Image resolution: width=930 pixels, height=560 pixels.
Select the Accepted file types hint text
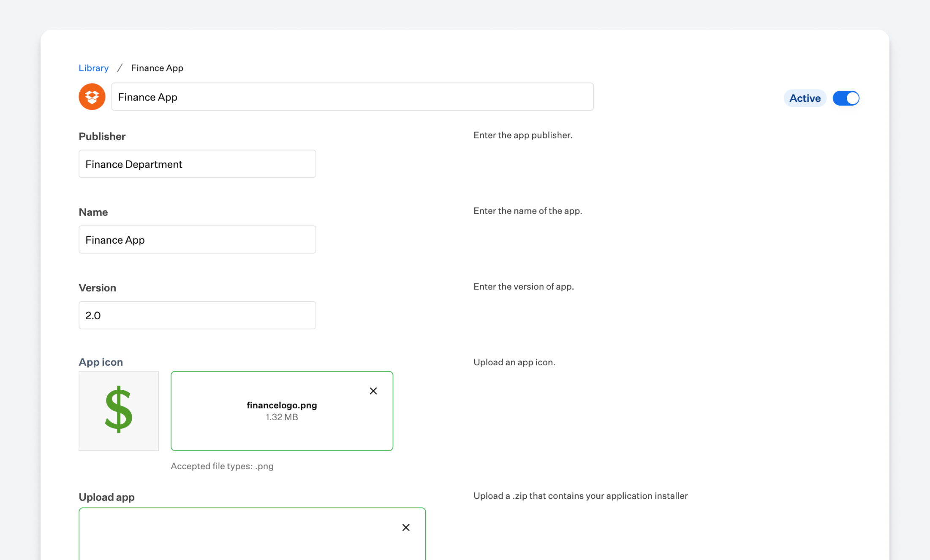pyautogui.click(x=222, y=466)
